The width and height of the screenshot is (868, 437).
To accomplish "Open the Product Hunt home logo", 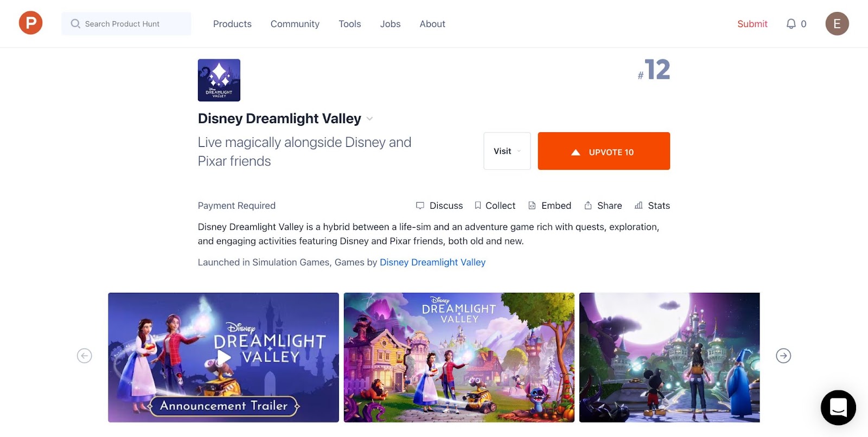I will click(30, 23).
